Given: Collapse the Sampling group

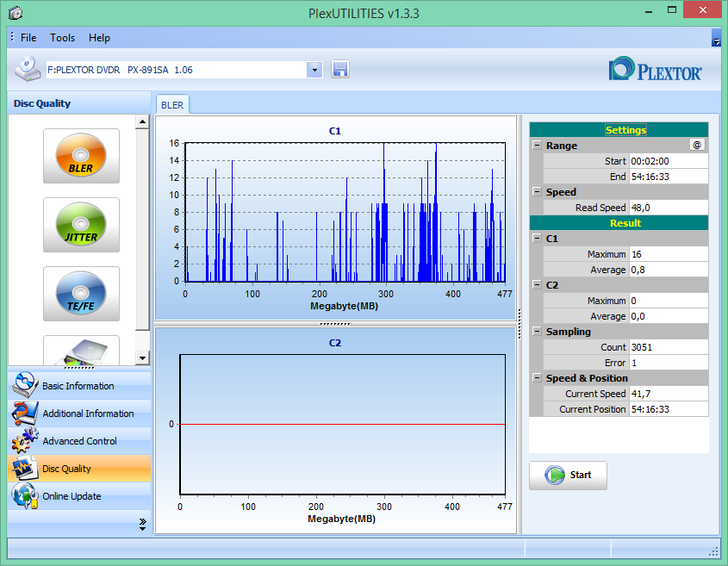Looking at the screenshot, I should 537,331.
